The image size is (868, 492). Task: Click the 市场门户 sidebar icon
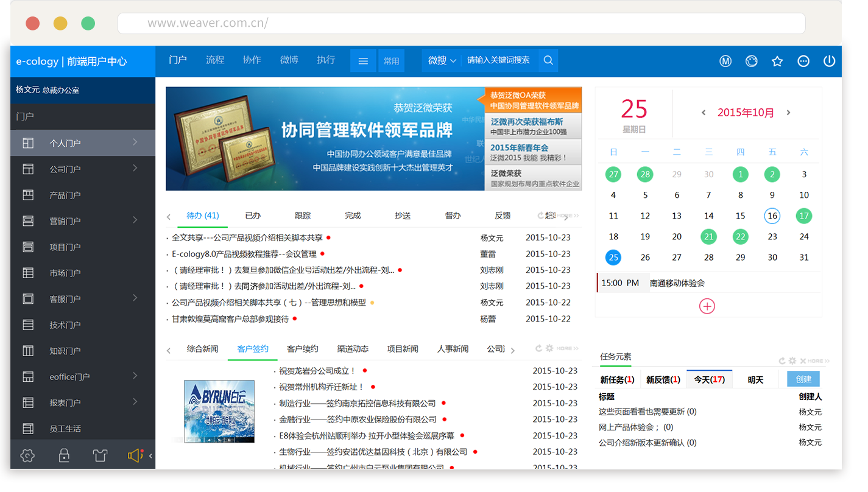[x=28, y=273]
